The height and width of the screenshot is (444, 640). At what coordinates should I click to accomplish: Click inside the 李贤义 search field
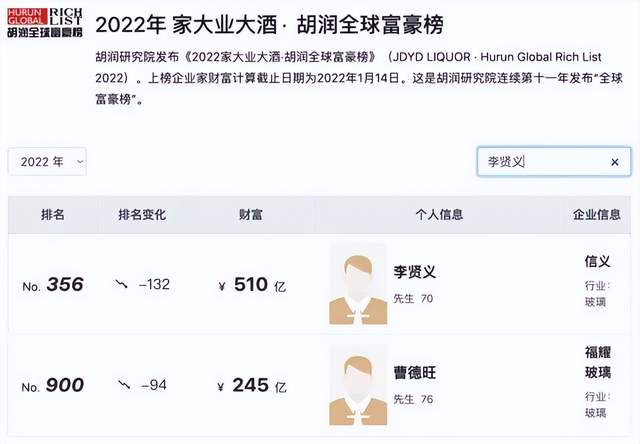pyautogui.click(x=540, y=162)
